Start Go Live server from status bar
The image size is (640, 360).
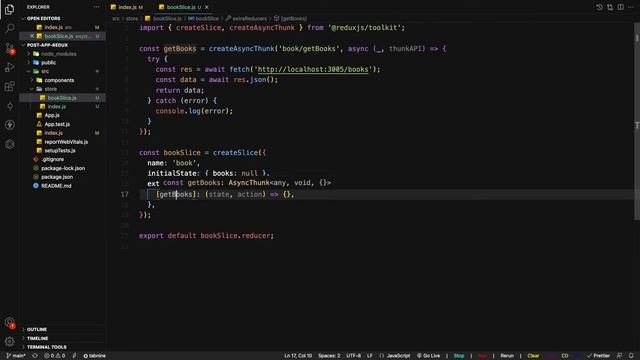(x=428, y=356)
